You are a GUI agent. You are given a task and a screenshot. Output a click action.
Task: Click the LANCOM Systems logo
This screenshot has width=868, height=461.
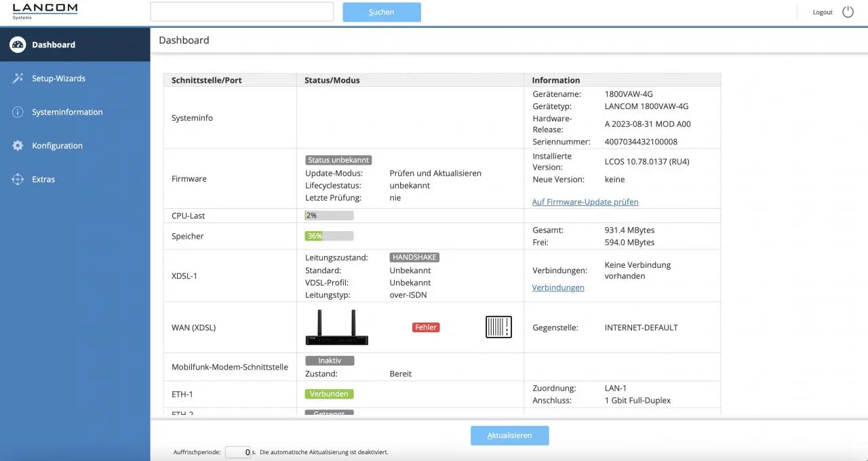coord(45,12)
